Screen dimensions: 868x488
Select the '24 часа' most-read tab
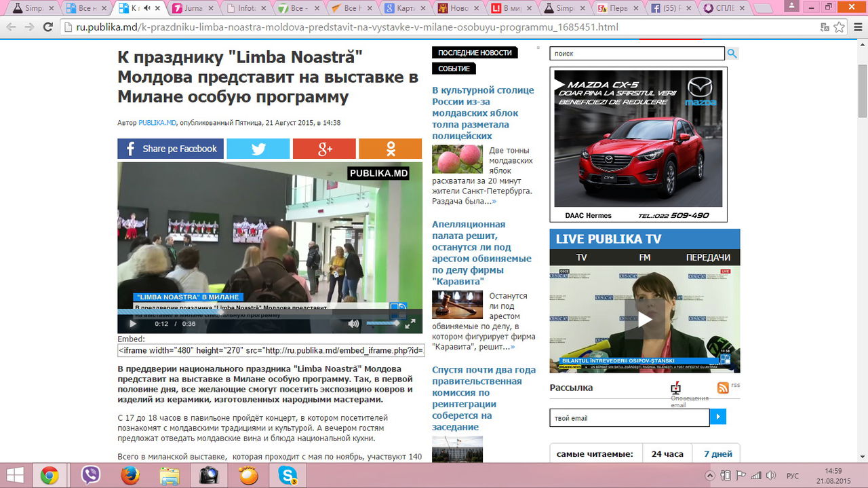pos(668,454)
